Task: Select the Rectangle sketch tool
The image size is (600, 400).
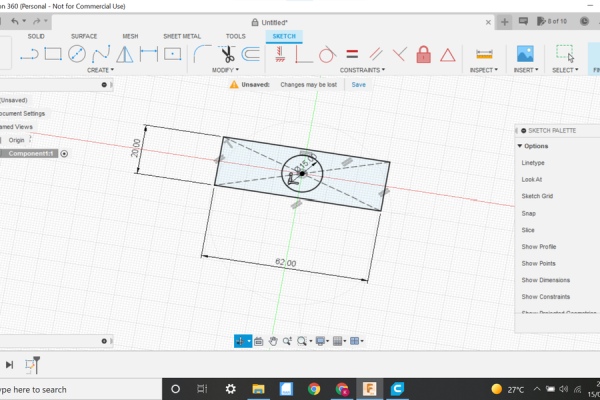Action: tap(53, 54)
